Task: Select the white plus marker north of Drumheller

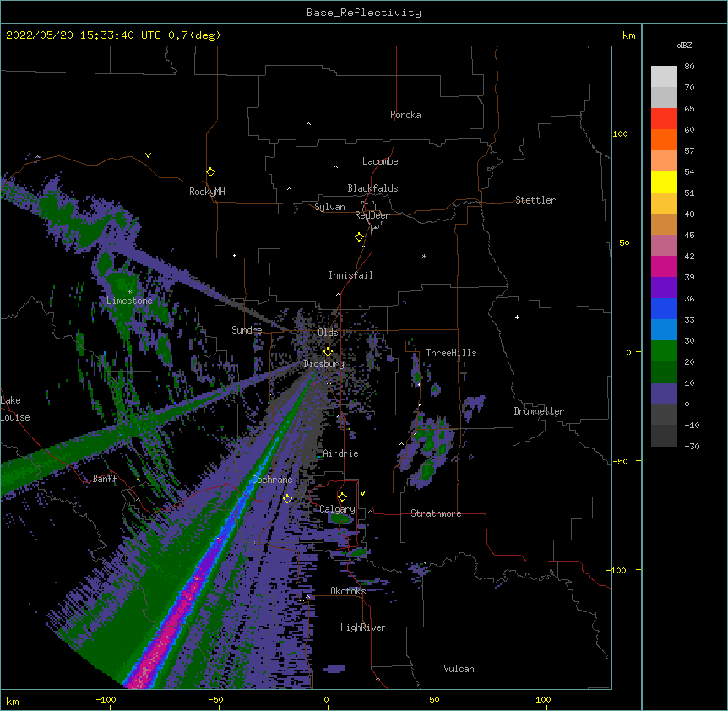Action: (517, 317)
